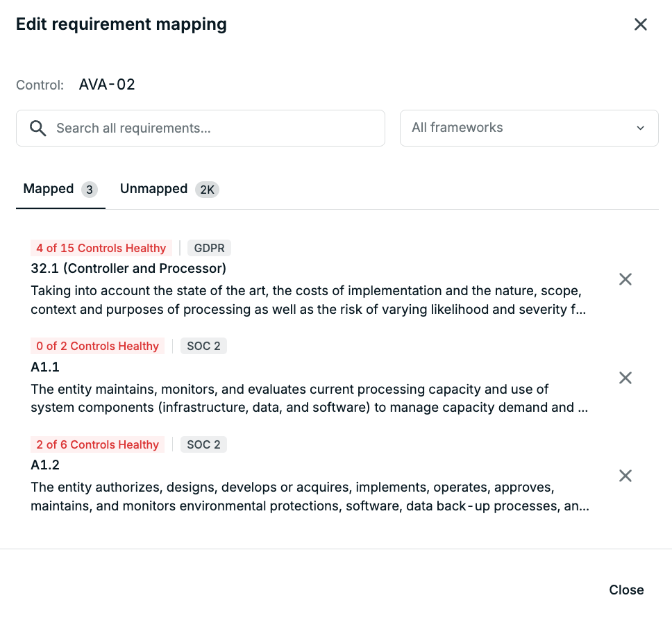Switch to the Mapped tab
The height and width of the screenshot is (625, 672).
[x=60, y=189]
